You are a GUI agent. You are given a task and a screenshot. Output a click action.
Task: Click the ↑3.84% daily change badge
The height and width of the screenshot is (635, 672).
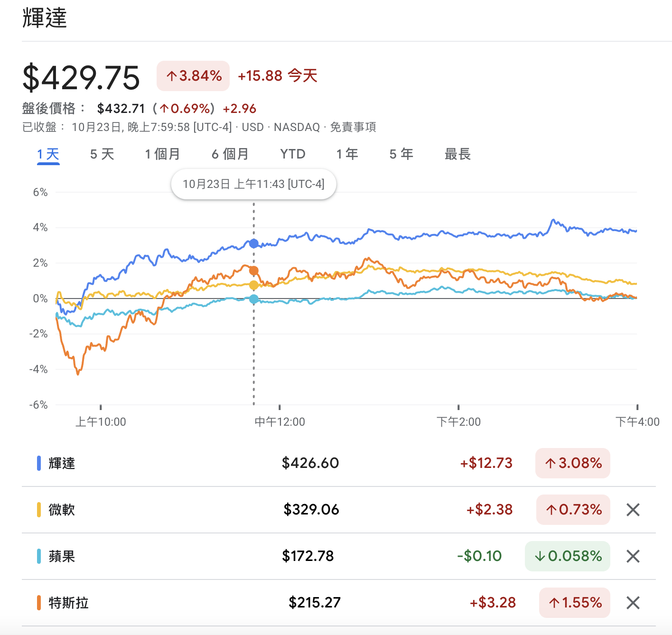click(193, 76)
